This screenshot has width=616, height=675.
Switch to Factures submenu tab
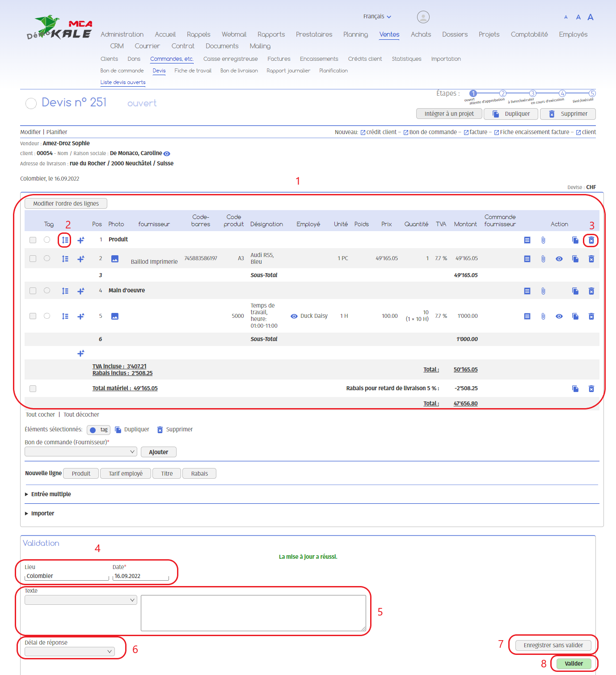pos(278,59)
